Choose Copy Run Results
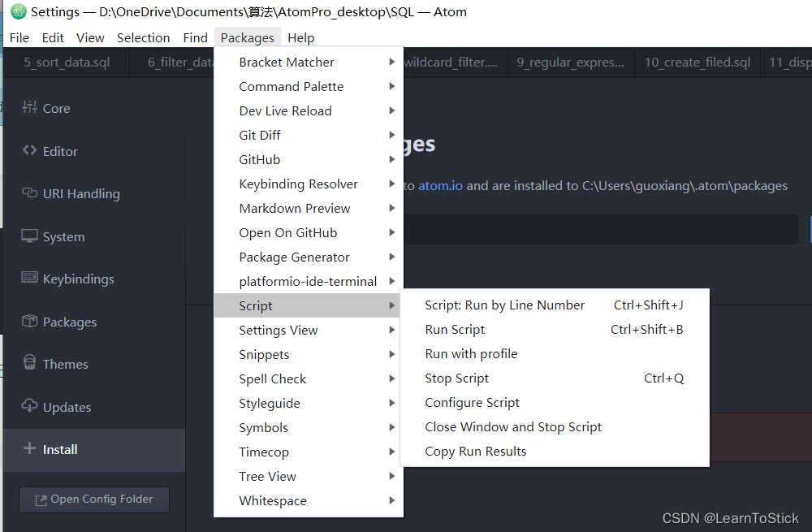812x532 pixels. tap(554, 452)
